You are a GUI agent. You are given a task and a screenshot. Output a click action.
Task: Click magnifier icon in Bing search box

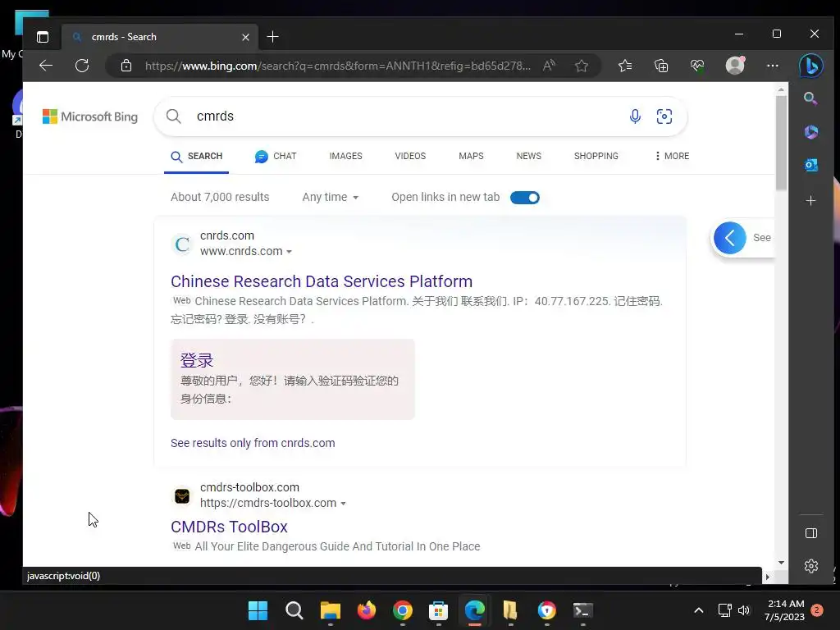coord(173,116)
